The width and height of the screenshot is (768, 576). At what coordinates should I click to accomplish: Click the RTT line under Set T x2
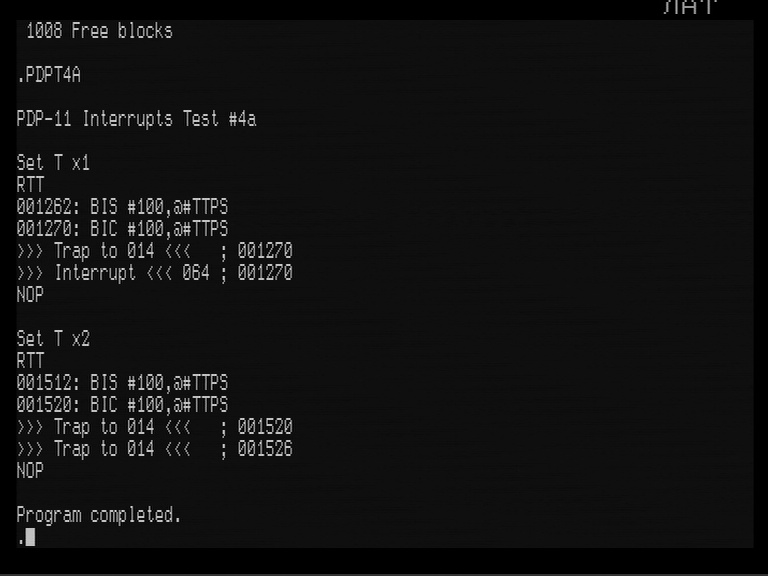point(31,361)
